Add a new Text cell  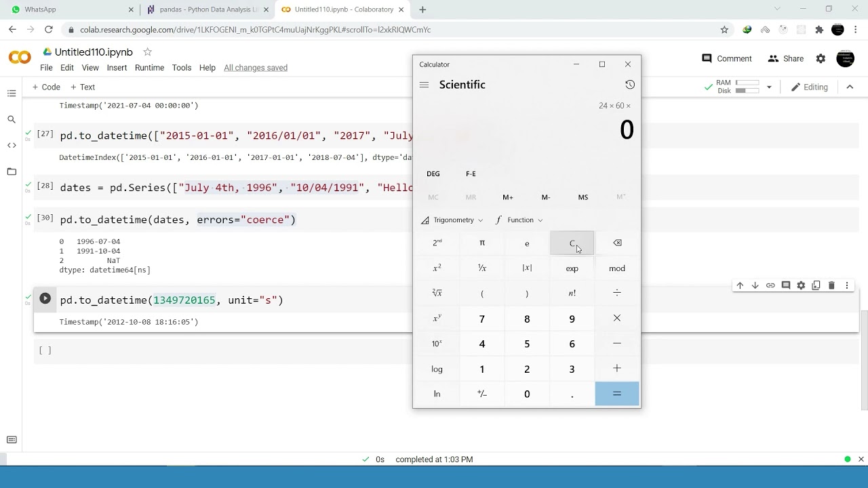(83, 87)
